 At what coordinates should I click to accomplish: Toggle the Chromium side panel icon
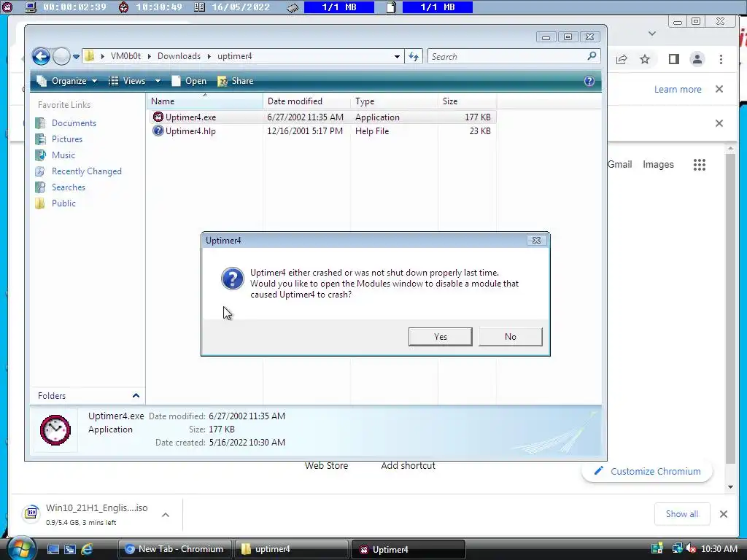[x=673, y=59]
